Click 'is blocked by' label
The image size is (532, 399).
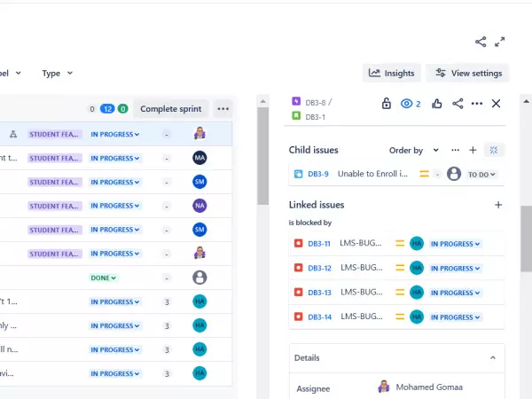click(x=310, y=223)
